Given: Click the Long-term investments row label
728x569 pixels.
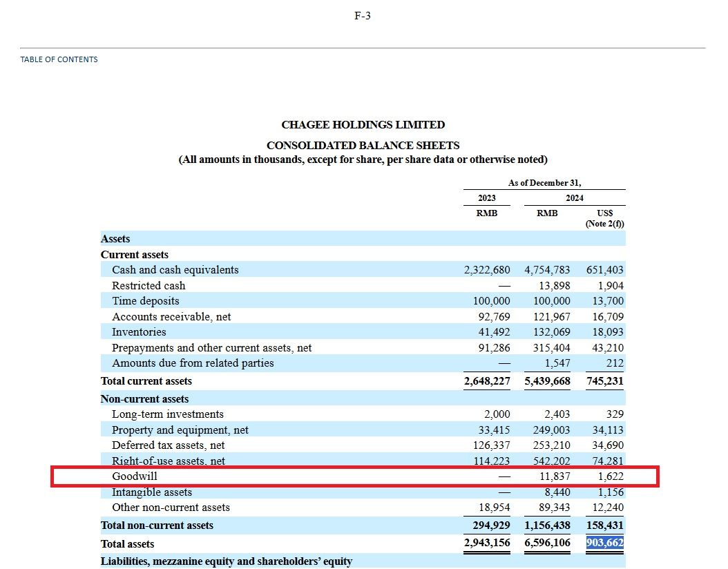Looking at the screenshot, I should click(167, 414).
